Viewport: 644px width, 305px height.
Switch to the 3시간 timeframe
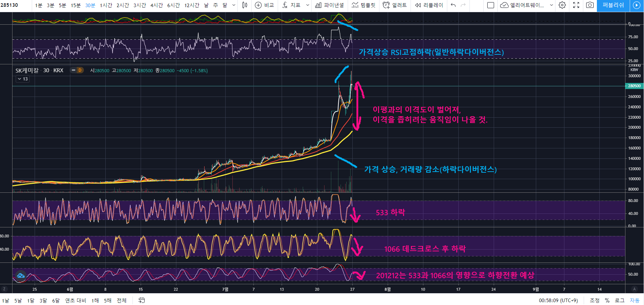point(140,5)
